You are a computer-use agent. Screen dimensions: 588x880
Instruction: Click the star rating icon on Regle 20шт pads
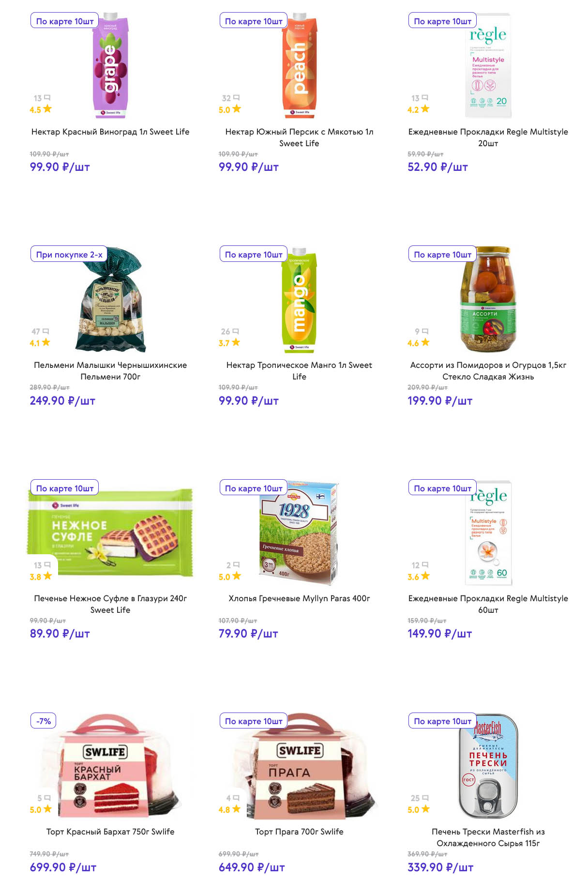pyautogui.click(x=425, y=109)
